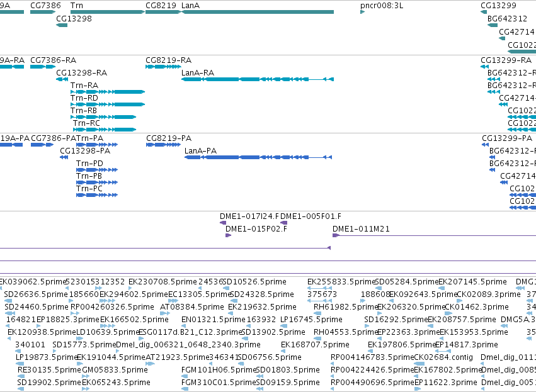Click EST SD26636.5prime
Screen dimensions: 536x392
tap(36, 294)
